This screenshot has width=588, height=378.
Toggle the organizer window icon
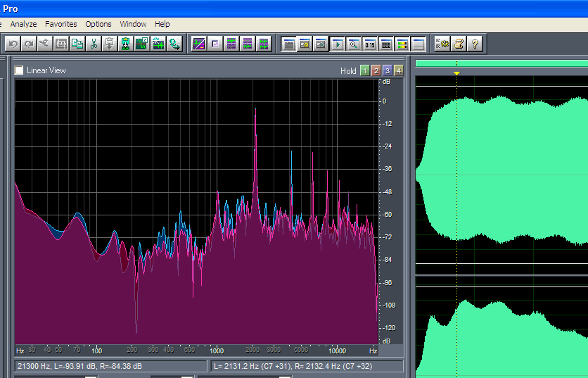pos(289,44)
